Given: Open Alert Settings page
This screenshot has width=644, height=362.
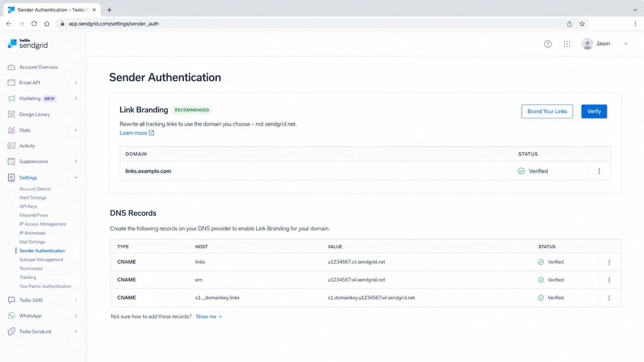Looking at the screenshot, I should [33, 198].
